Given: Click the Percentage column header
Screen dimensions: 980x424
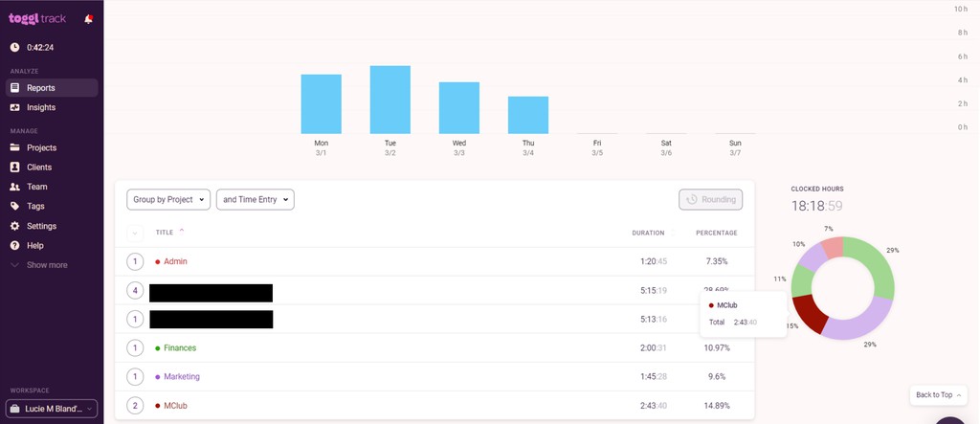Looking at the screenshot, I should 716,233.
